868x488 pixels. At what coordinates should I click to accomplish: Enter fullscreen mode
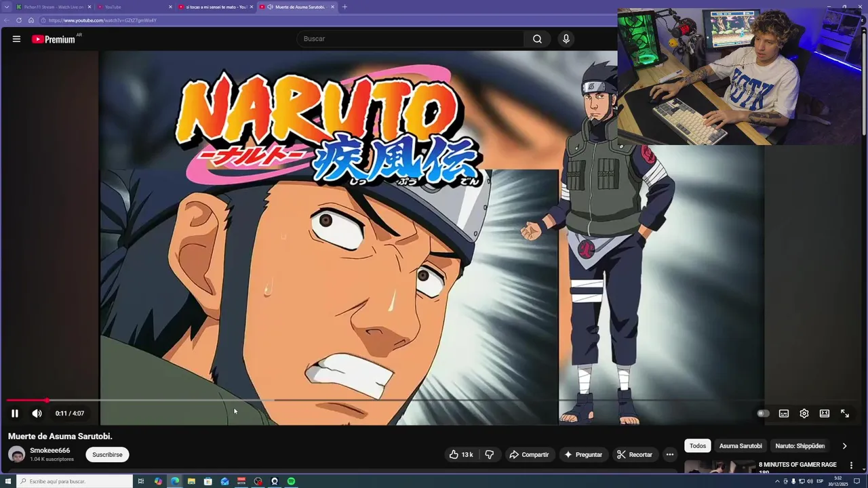[x=845, y=413]
